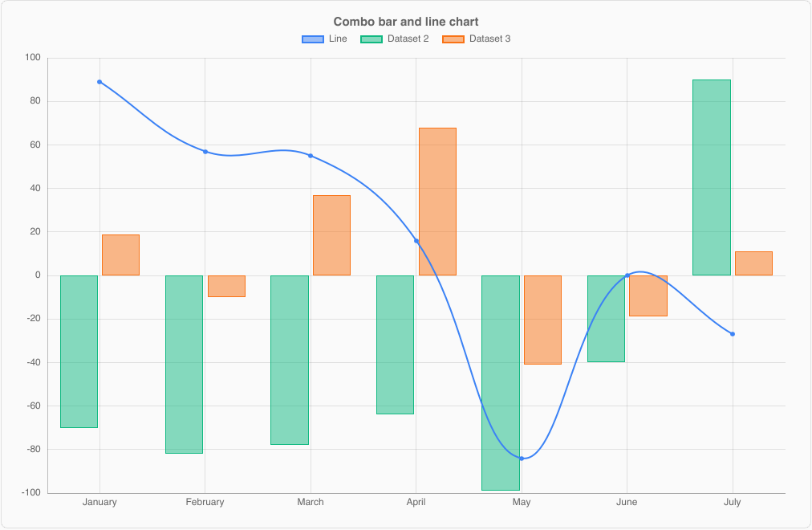Click the orange February bar

coord(227,286)
